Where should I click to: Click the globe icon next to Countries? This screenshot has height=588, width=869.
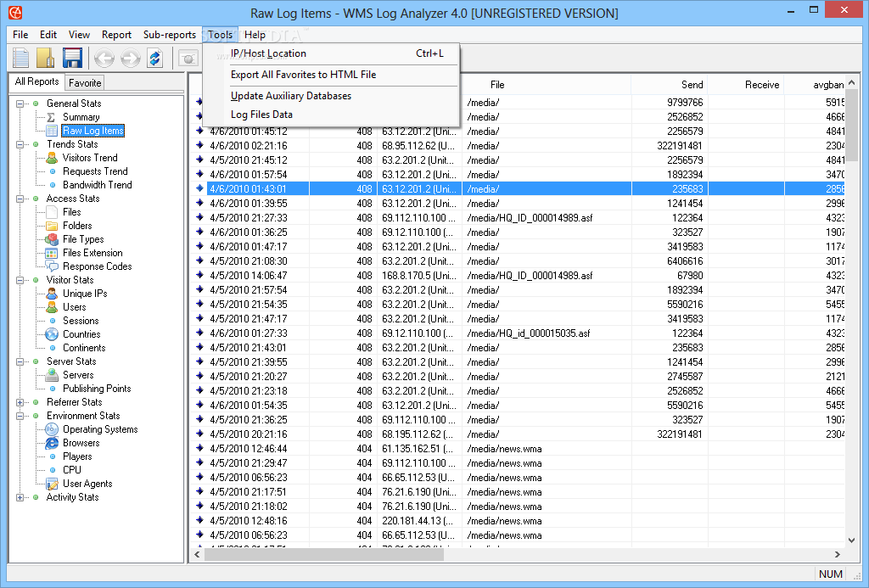point(52,334)
